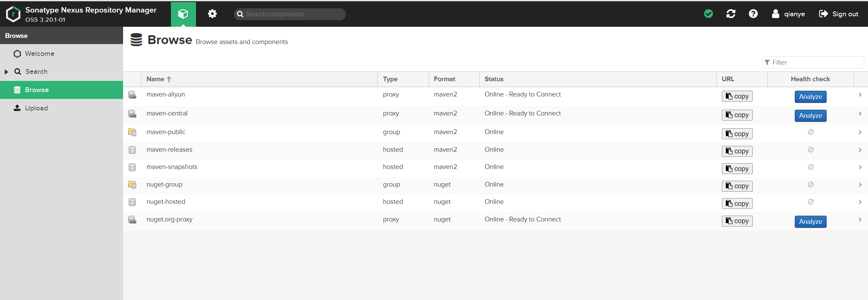Sort by the Format column header
This screenshot has height=300, width=868.
tap(454, 79)
